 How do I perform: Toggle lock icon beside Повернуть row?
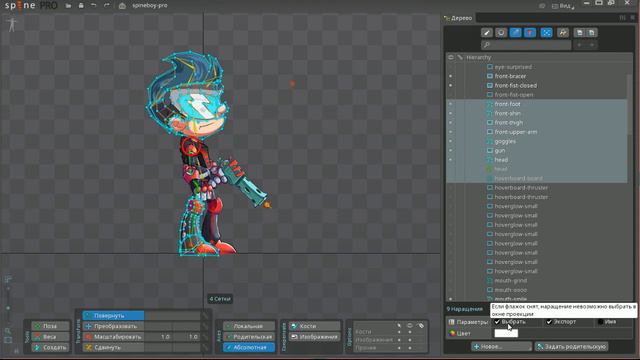(x=205, y=316)
